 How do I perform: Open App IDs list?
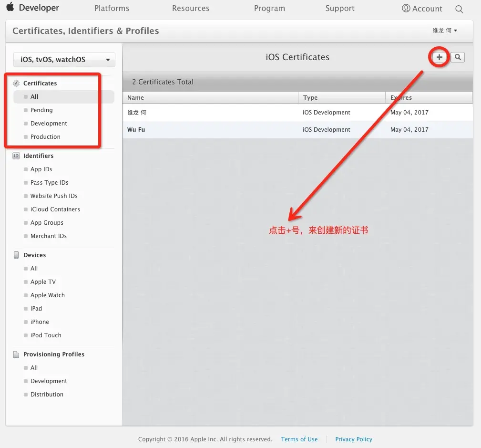(x=41, y=169)
